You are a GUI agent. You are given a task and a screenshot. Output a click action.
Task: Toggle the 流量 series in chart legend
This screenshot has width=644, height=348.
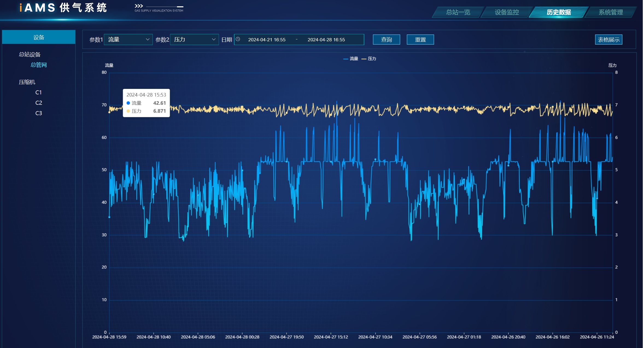350,59
